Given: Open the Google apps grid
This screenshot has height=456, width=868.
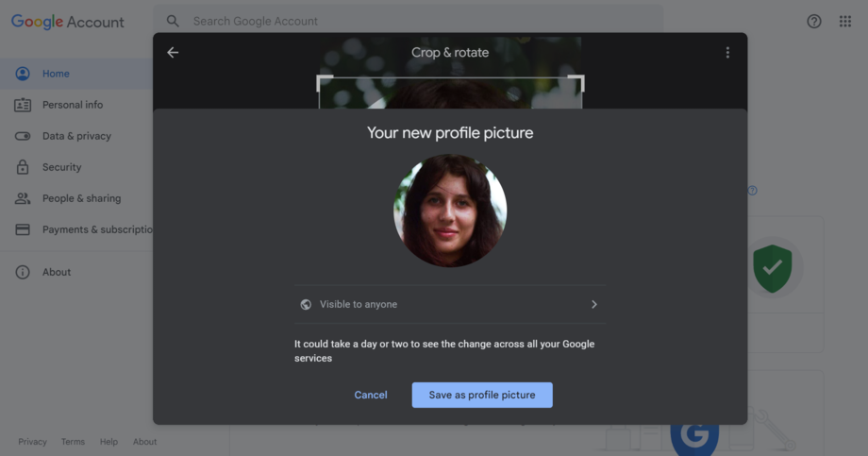Looking at the screenshot, I should coord(844,21).
